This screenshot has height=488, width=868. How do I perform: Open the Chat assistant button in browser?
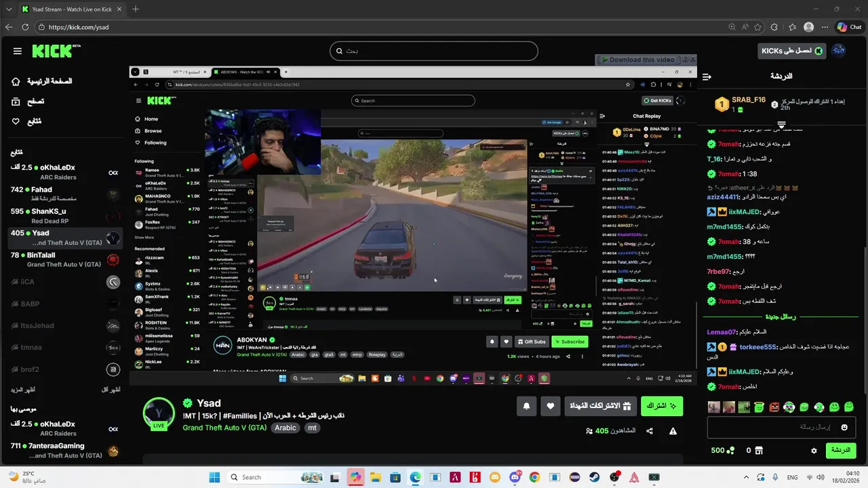850,27
